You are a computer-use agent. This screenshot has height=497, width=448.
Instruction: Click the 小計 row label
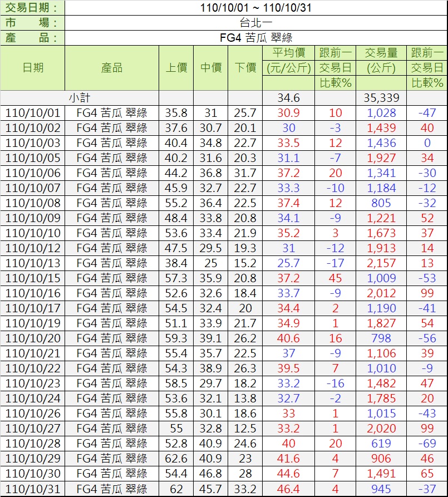[x=80, y=98]
